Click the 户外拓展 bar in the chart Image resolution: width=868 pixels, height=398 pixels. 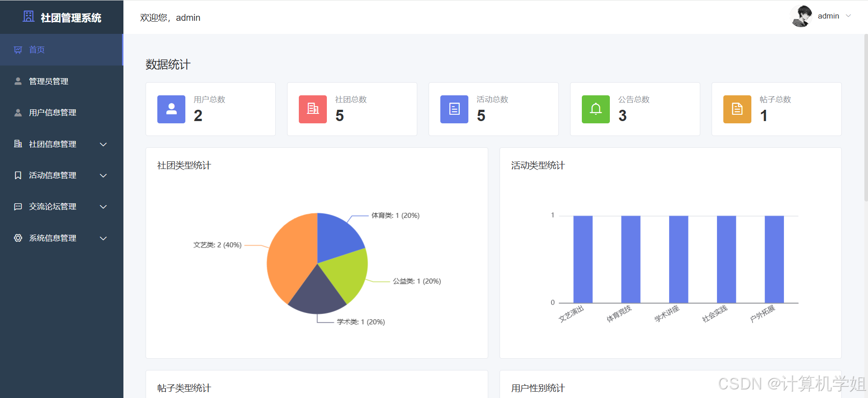(x=774, y=259)
